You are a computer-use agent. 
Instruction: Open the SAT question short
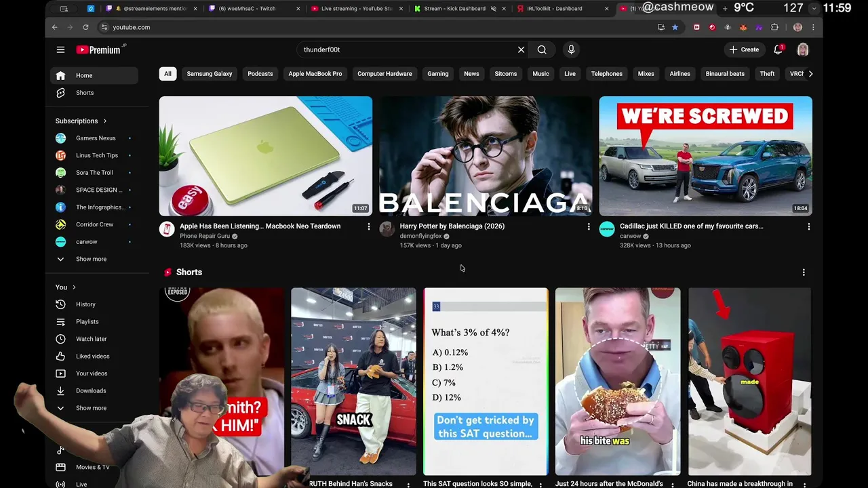pyautogui.click(x=486, y=382)
